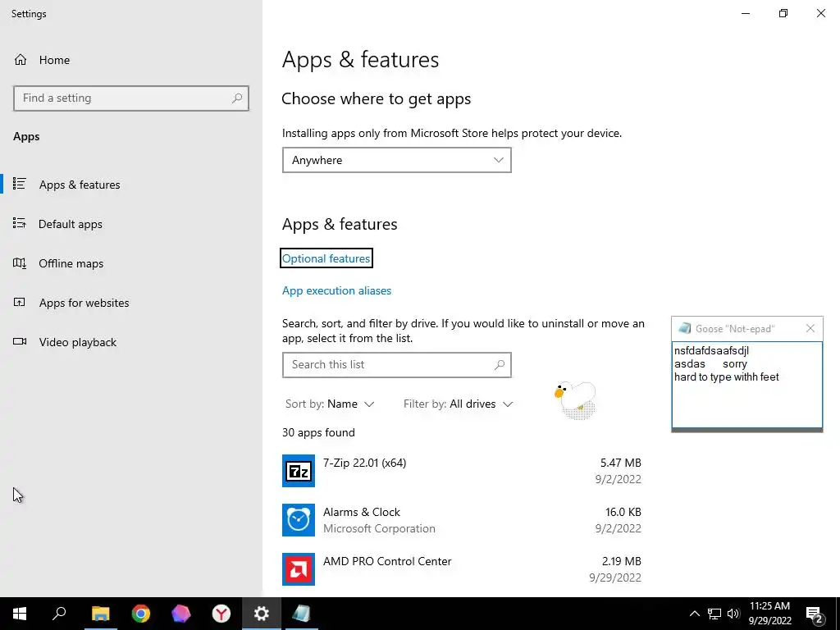Expand the Filter by All drives dropdown
The image size is (840, 630).
tap(458, 404)
